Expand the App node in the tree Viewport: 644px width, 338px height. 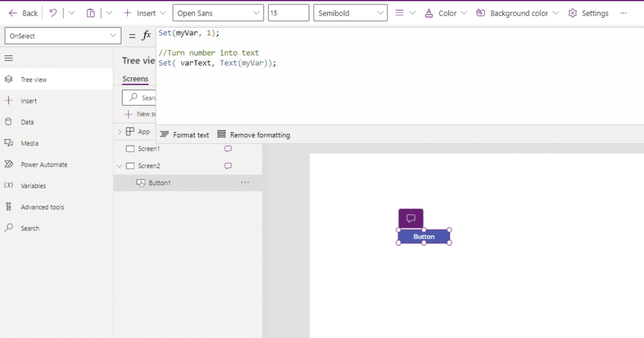(119, 132)
